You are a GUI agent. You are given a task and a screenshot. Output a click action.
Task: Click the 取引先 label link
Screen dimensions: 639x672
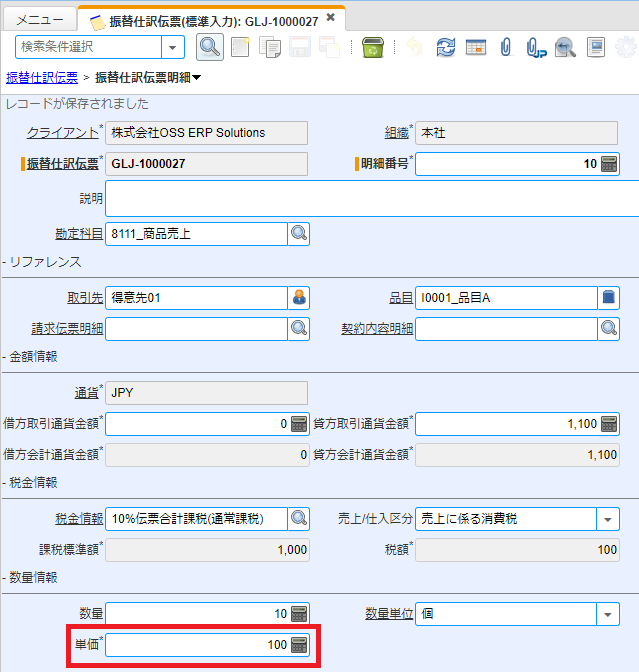(85, 298)
